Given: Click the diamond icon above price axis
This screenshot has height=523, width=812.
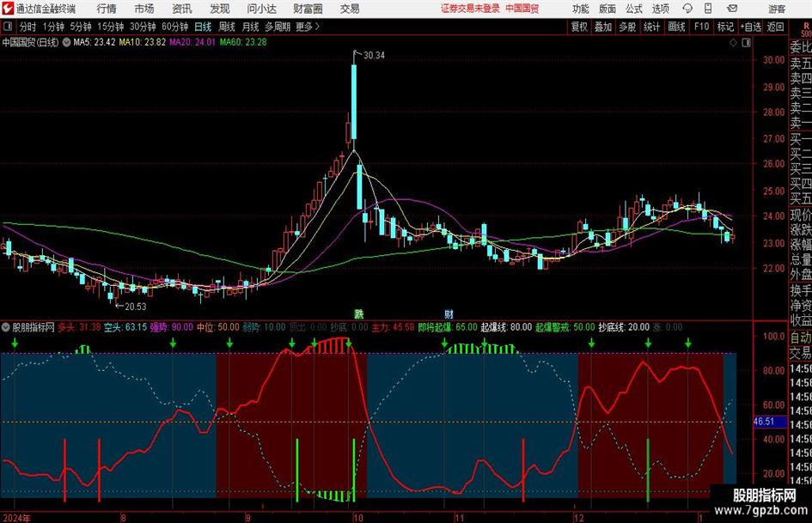Looking at the screenshot, I should pyautogui.click(x=733, y=43).
